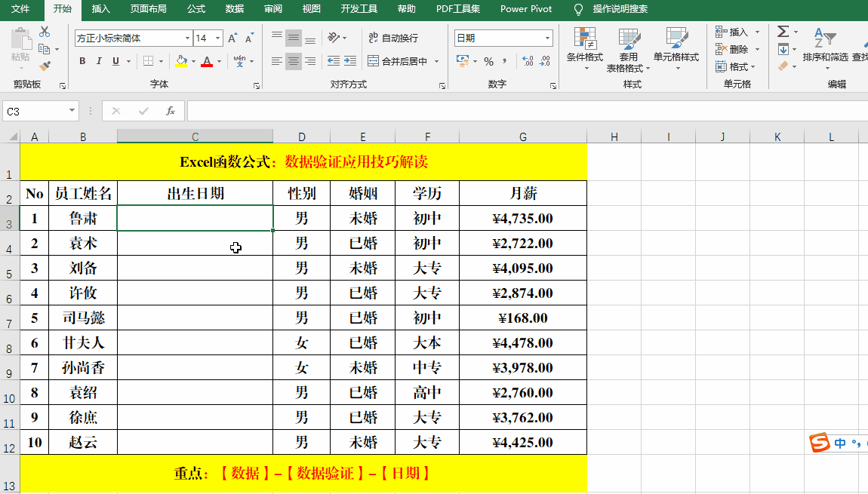The width and height of the screenshot is (868, 494).
Task: Apply yellow fill color bucket
Action: click(x=181, y=61)
